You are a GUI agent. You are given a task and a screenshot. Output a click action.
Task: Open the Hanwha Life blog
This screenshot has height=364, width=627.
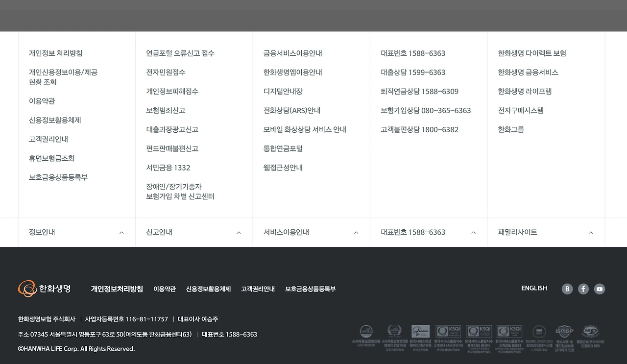click(567, 289)
